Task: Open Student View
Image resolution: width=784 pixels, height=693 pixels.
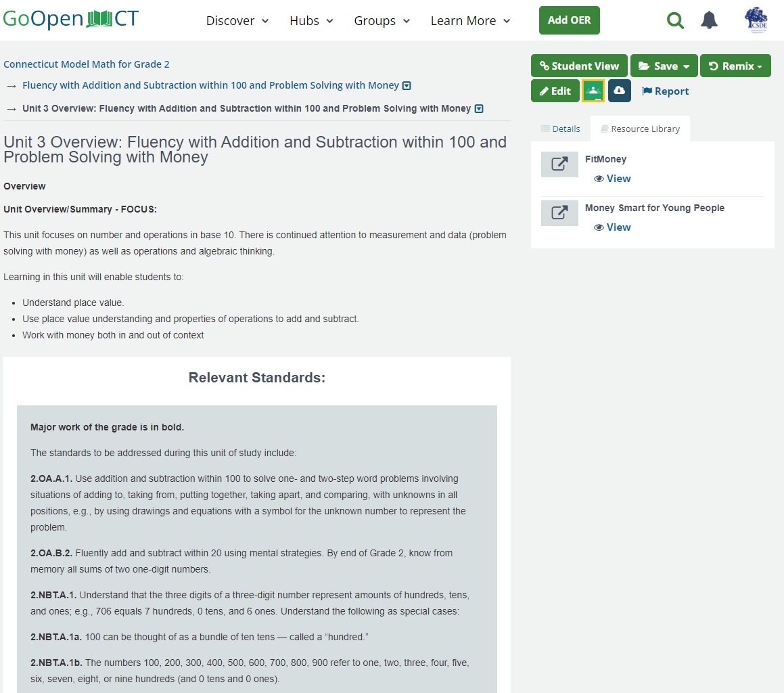Action: tap(579, 66)
